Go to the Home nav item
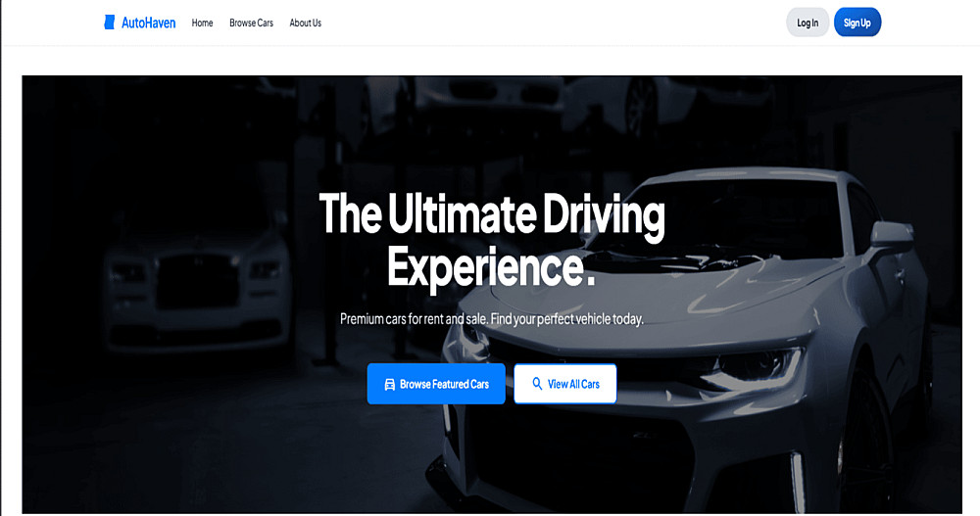The width and height of the screenshot is (980, 516). click(202, 23)
